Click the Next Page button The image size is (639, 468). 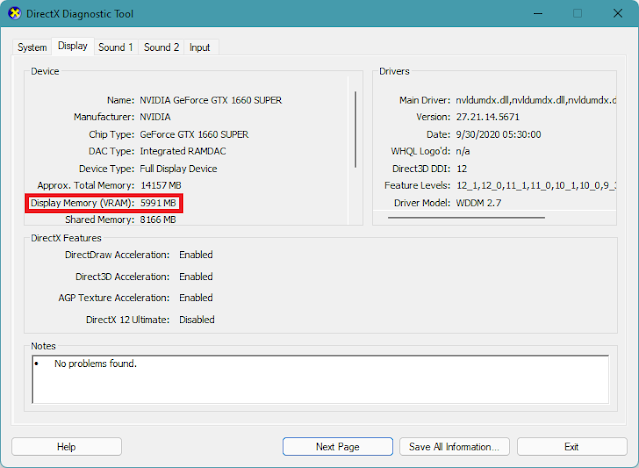[x=337, y=447]
